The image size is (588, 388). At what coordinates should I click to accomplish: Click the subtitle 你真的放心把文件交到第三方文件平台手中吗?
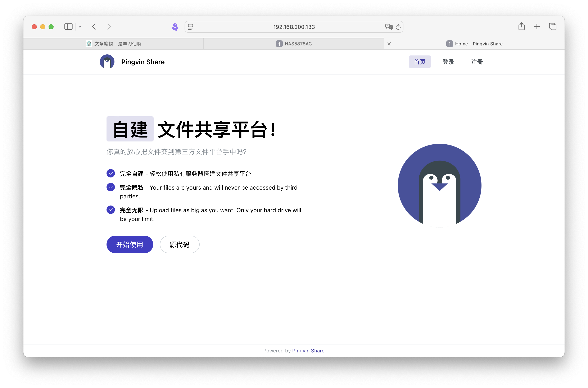coord(176,152)
